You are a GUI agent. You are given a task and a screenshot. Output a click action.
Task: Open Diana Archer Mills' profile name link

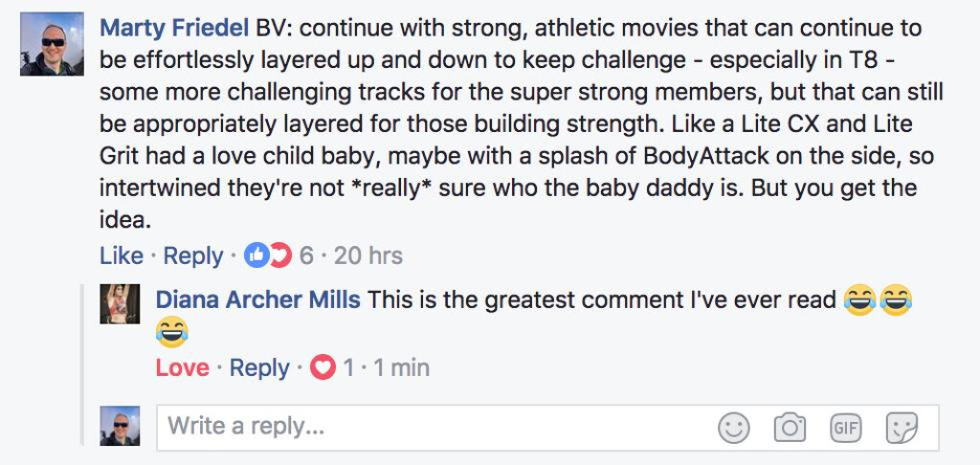point(257,299)
